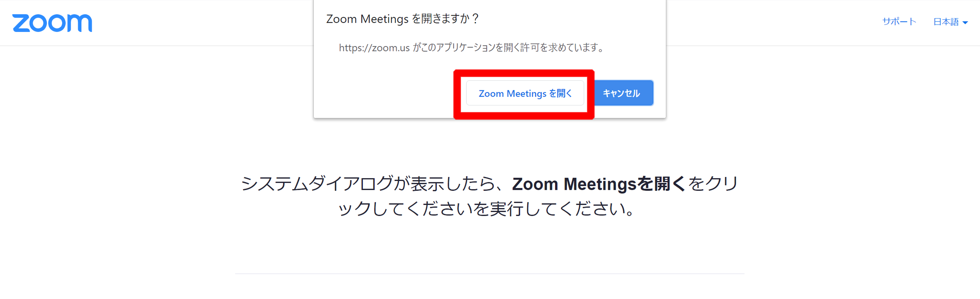Click the dialog title Zoom Meetings を開きますか？
The image size is (980, 299).
click(x=403, y=19)
